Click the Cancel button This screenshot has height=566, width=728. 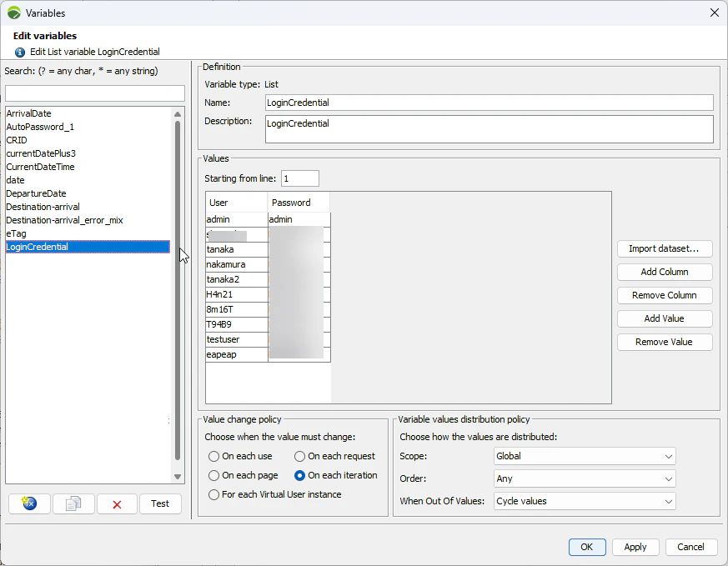[x=690, y=547]
